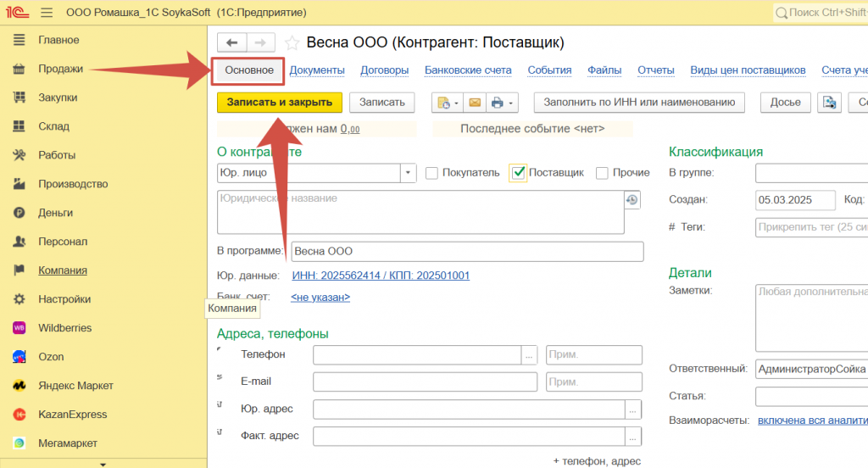Screen dimensions: 868x468
Task: Open Яндекс Маркет section in sidebar
Action: (x=75, y=386)
